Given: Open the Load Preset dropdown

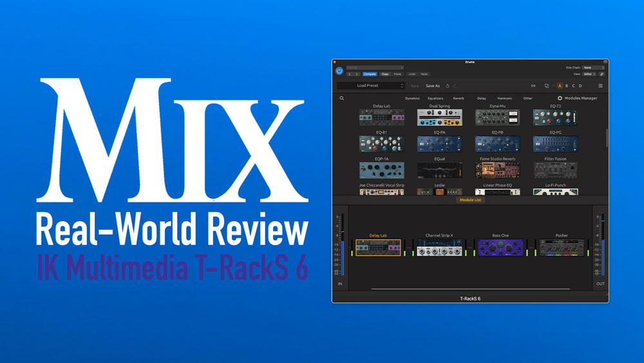Looking at the screenshot, I should 371,86.
